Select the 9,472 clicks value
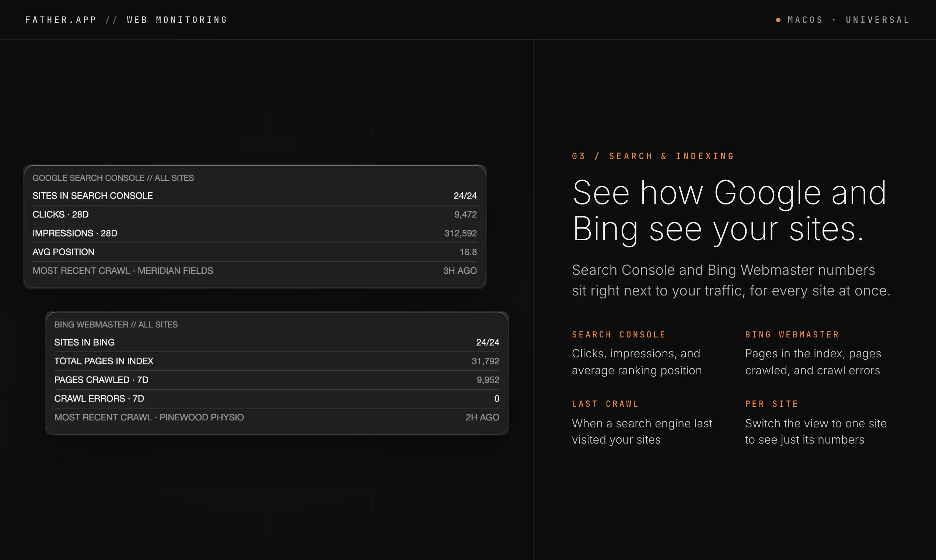936x560 pixels. tap(465, 214)
